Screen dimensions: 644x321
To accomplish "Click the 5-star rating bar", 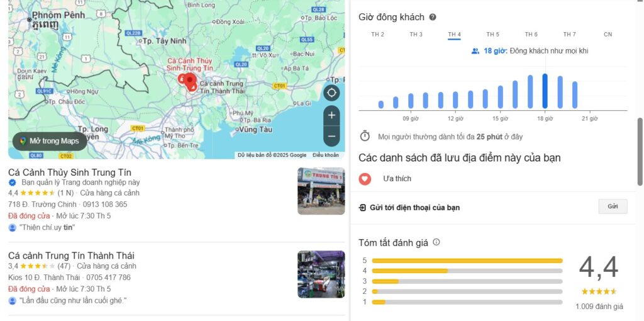I will (467, 261).
